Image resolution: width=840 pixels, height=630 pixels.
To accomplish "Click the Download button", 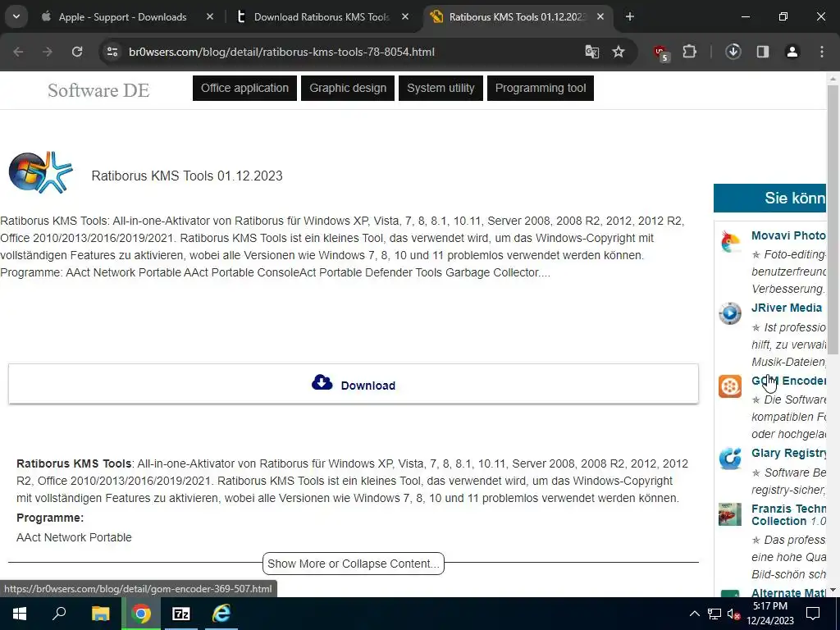I will pyautogui.click(x=354, y=384).
